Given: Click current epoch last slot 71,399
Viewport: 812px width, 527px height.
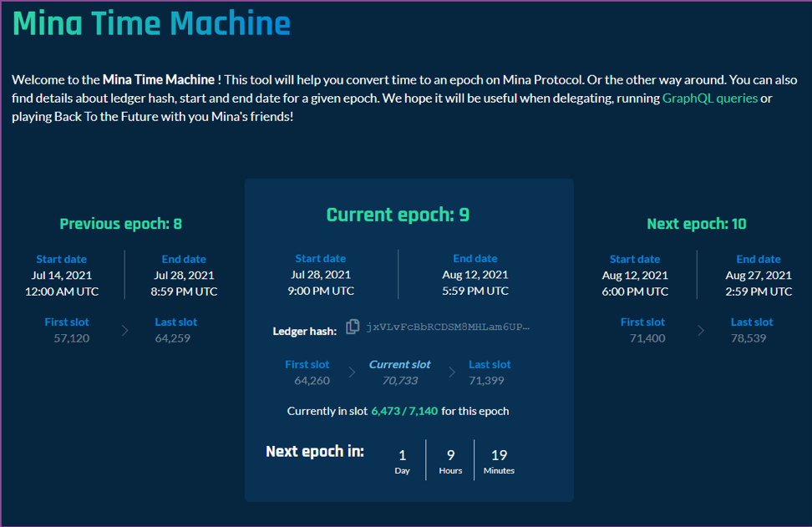Looking at the screenshot, I should pos(486,381).
